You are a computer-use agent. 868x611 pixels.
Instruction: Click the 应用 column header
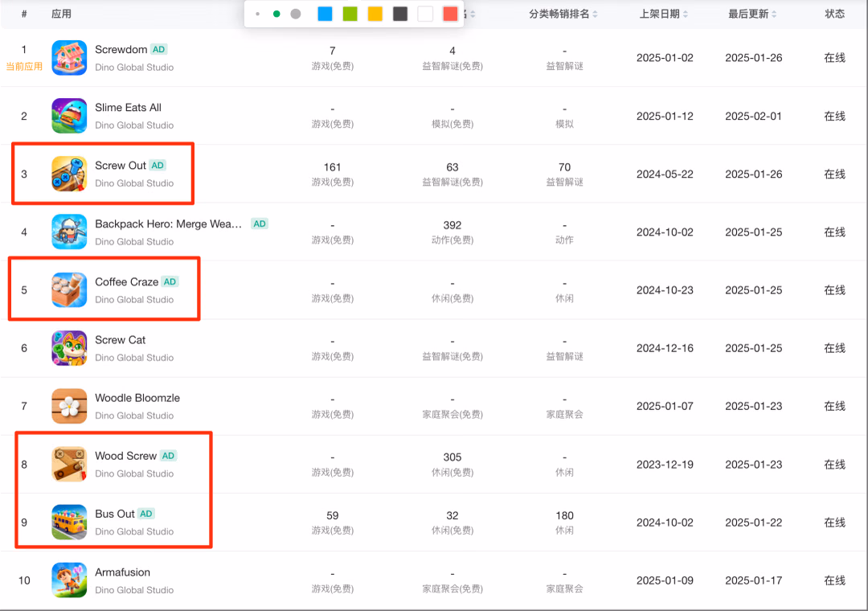click(x=61, y=14)
